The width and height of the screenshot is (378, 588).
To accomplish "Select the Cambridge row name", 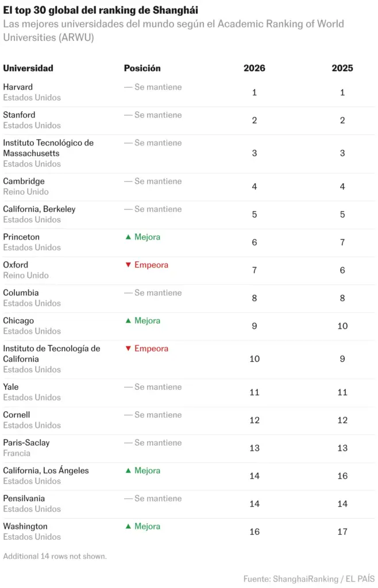I will point(24,181).
